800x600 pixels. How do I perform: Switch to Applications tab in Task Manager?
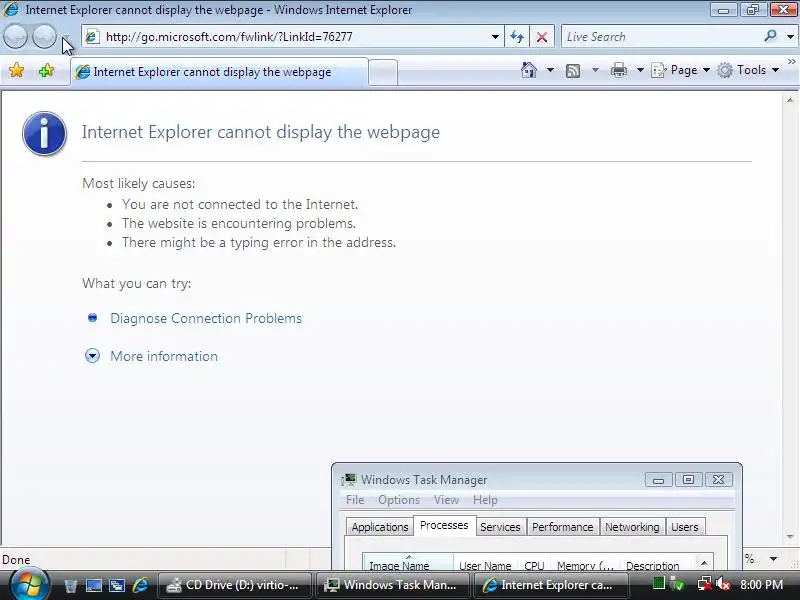(x=380, y=527)
